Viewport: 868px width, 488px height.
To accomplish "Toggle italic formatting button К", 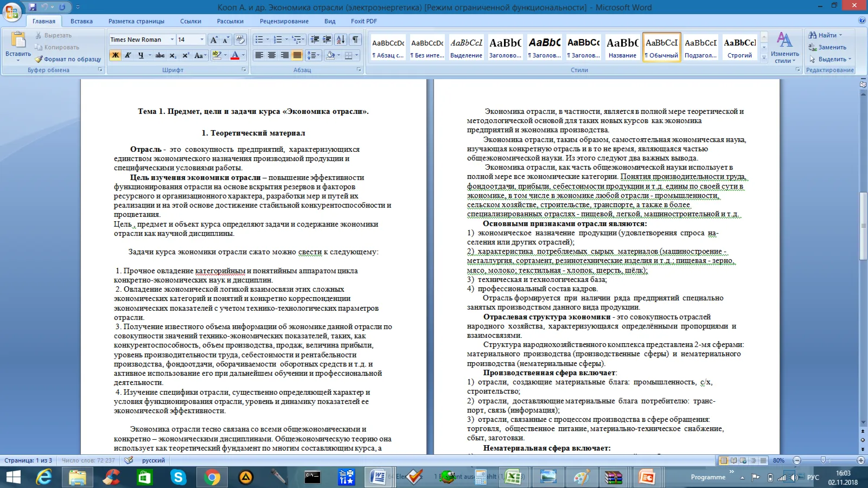I will 128,55.
